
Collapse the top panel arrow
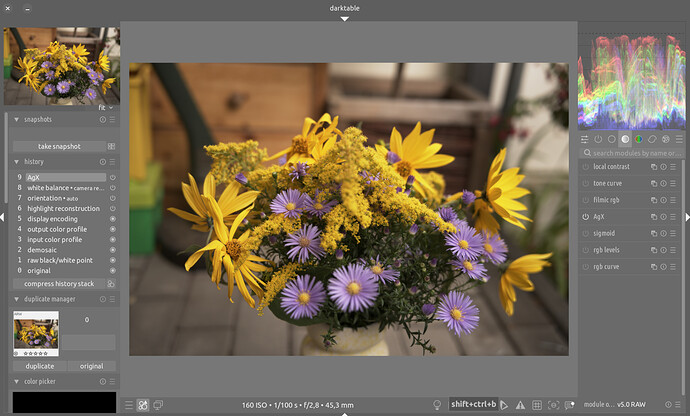pyautogui.click(x=345, y=19)
